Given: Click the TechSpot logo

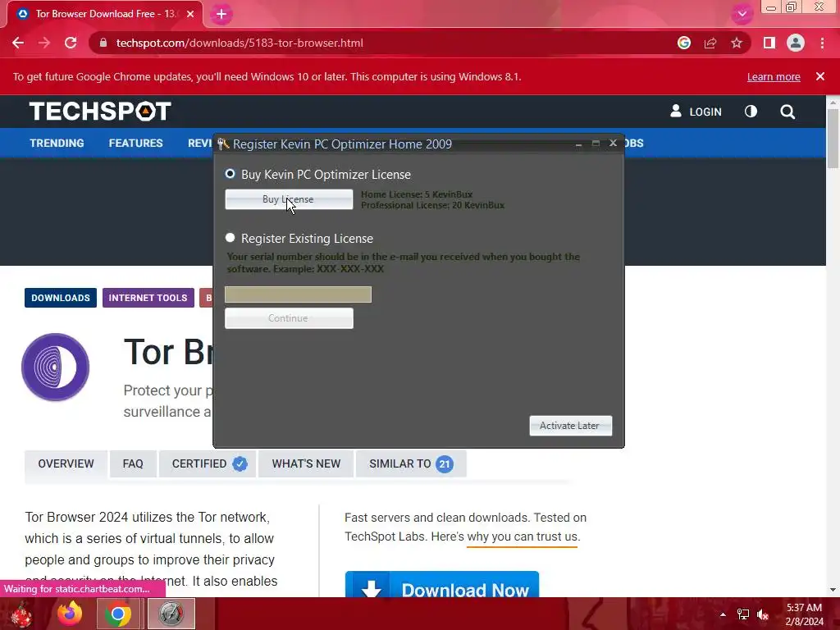Looking at the screenshot, I should pos(100,112).
